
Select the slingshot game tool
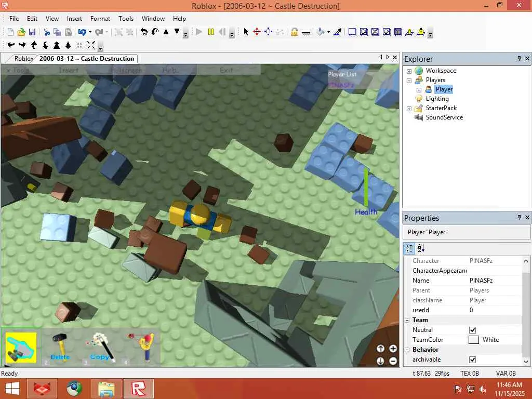141,348
